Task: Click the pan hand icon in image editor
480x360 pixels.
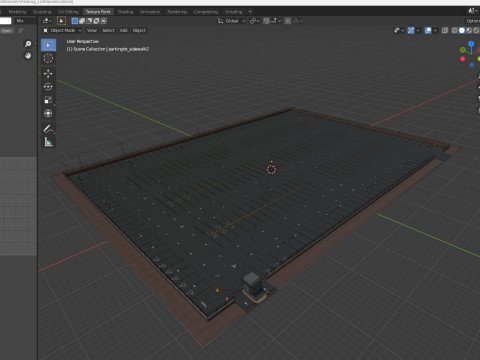Action: [x=28, y=55]
